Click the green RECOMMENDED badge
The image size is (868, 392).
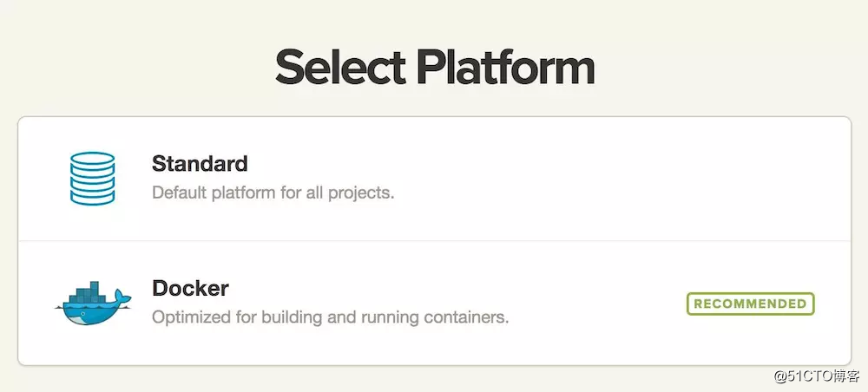point(751,304)
